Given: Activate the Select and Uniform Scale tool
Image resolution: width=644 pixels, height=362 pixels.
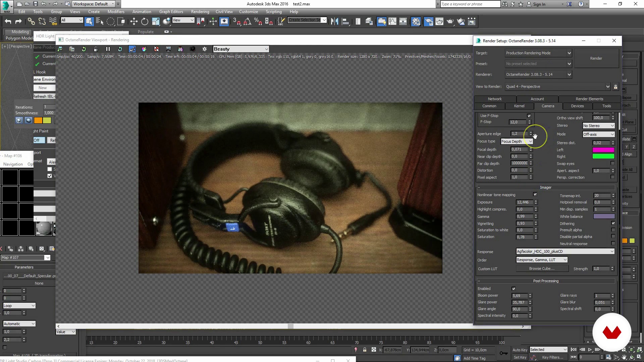Looking at the screenshot, I should pos(155,21).
